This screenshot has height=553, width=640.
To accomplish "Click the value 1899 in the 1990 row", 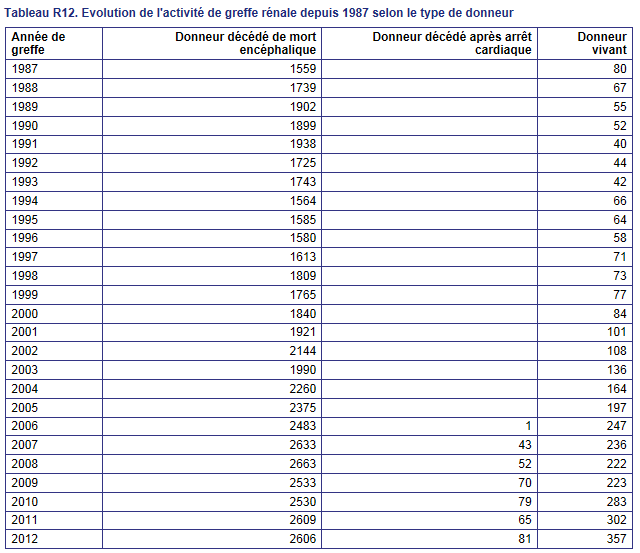I will [303, 126].
